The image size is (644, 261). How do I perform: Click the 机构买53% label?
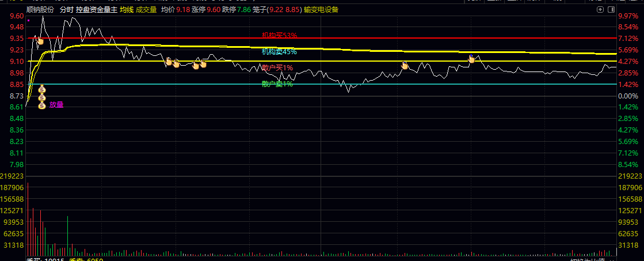click(x=279, y=35)
